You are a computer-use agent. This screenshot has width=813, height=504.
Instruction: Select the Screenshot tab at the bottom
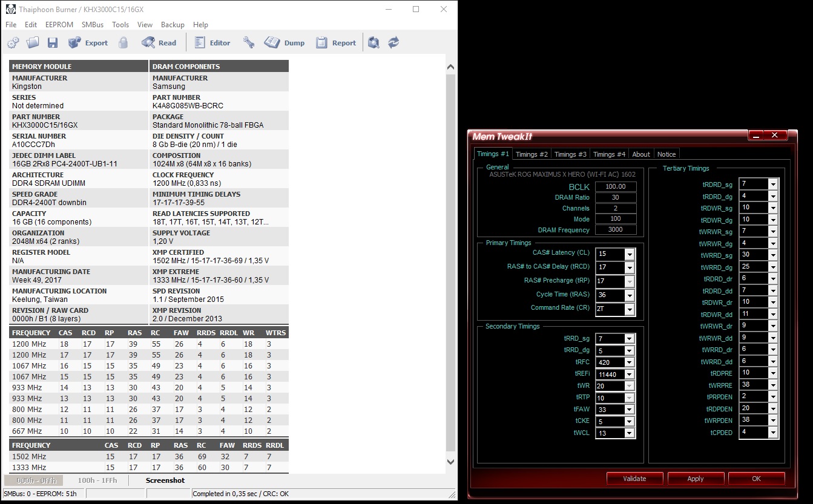(165, 480)
